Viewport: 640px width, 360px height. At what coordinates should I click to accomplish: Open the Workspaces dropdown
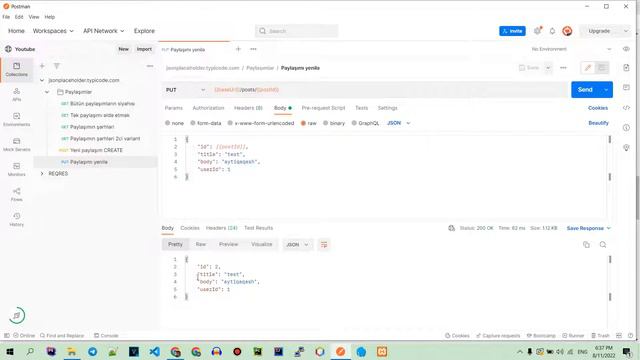[x=53, y=31]
